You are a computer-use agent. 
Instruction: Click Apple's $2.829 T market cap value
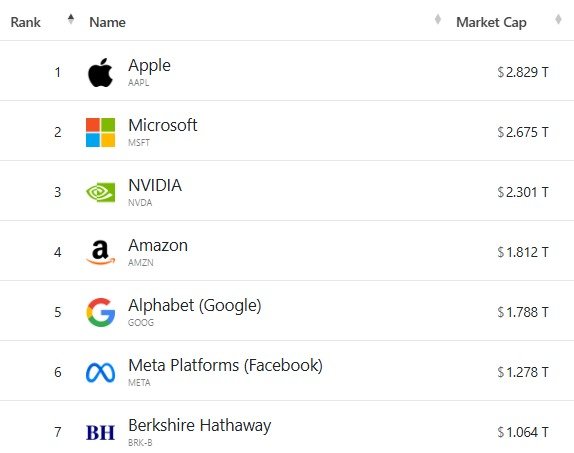tap(523, 72)
